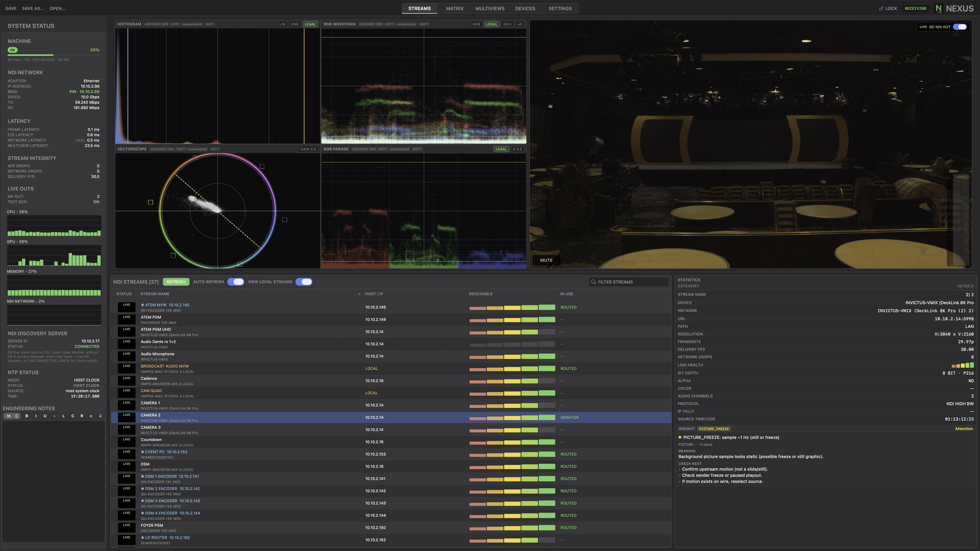Toggle Auto-Refresh switch
This screenshot has height=551, width=980.
[x=236, y=282]
